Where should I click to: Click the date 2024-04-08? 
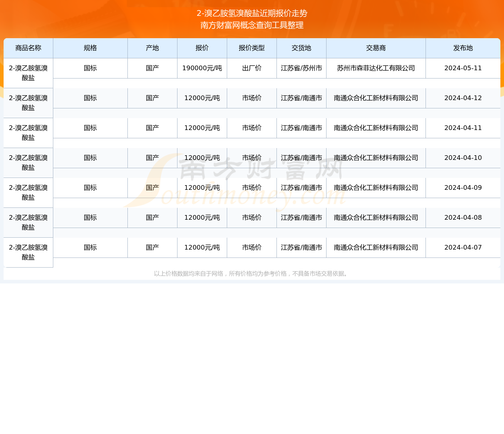click(463, 218)
